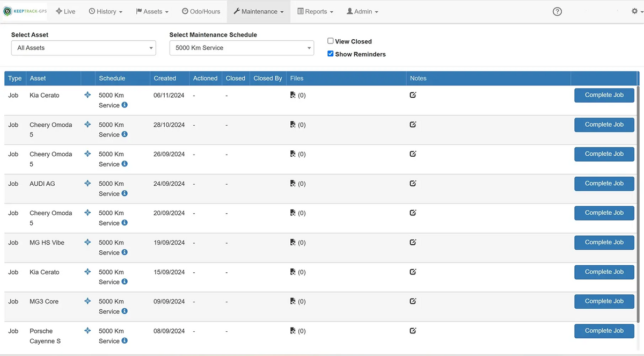This screenshot has width=644, height=356.
Task: Complete Job for AUDI AG
Action: pyautogui.click(x=604, y=184)
